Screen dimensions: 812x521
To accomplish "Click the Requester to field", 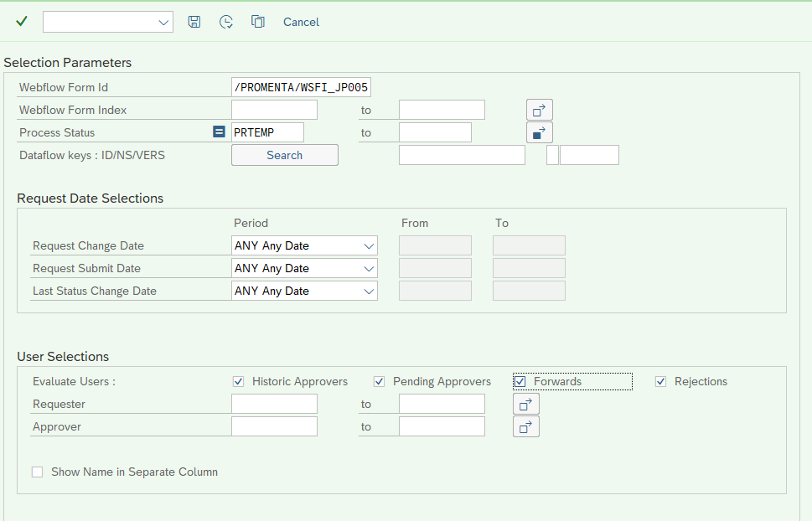I will click(442, 404).
